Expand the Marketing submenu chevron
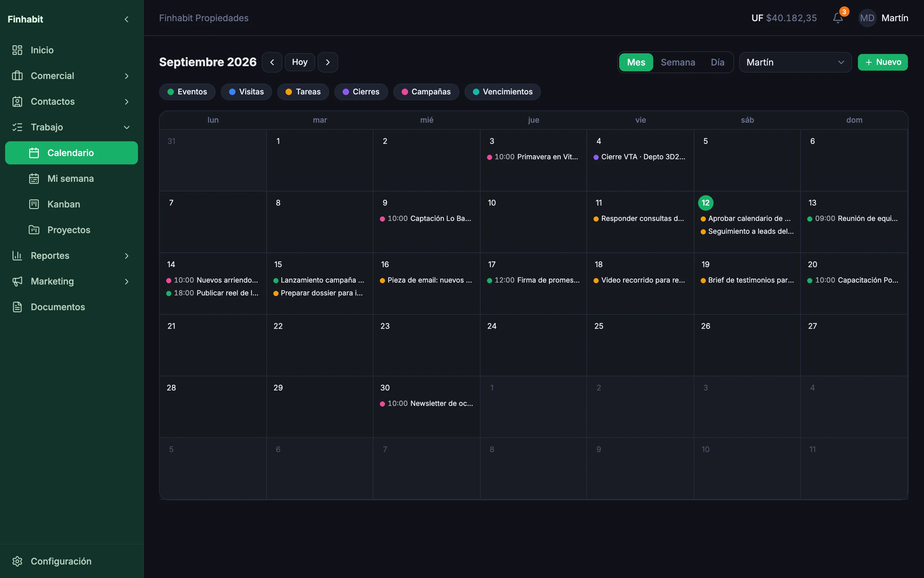The height and width of the screenshot is (578, 924). click(x=126, y=281)
